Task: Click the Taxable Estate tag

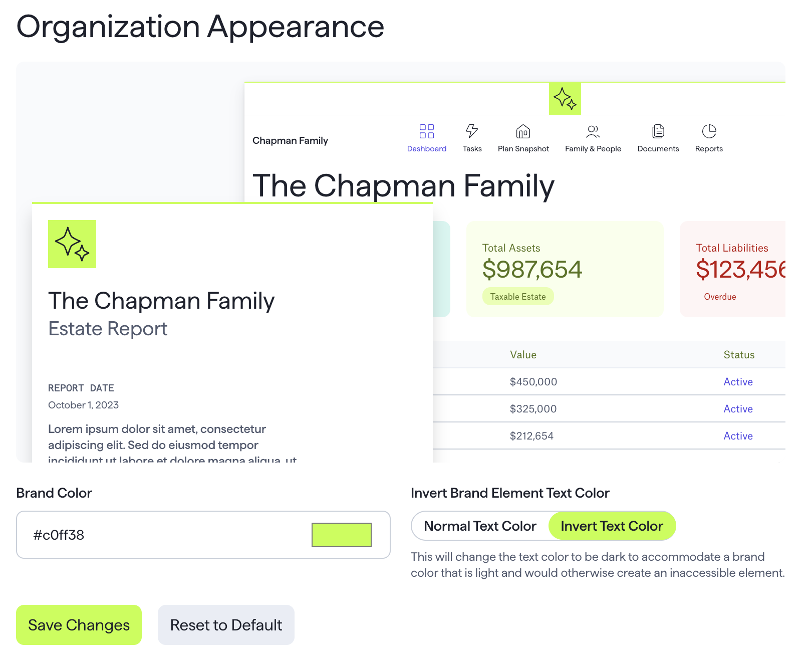Action: pos(518,297)
